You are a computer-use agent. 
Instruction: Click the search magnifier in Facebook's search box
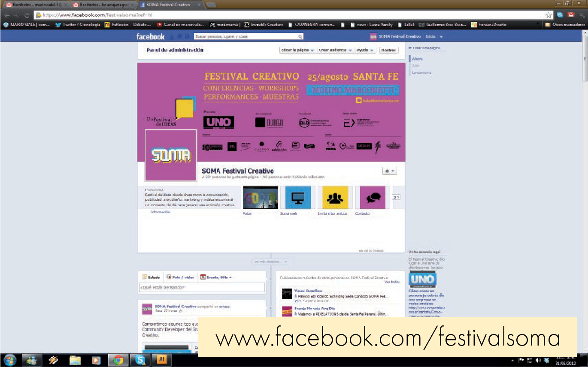click(300, 37)
